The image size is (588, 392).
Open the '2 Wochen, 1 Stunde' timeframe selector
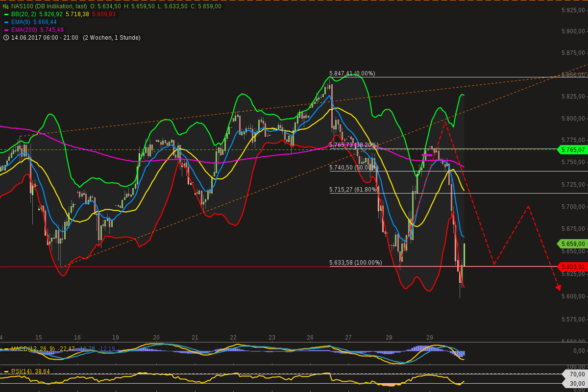112,37
